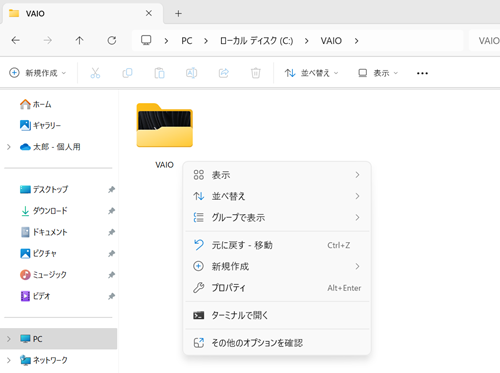
Task: Open the 並べ替え toolbar dropdown
Action: click(311, 73)
